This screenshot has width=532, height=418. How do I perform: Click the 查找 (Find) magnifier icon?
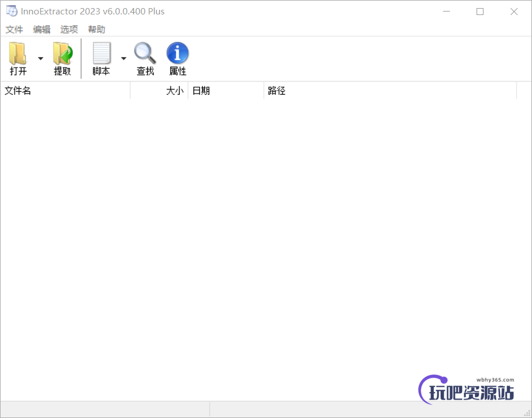click(145, 53)
